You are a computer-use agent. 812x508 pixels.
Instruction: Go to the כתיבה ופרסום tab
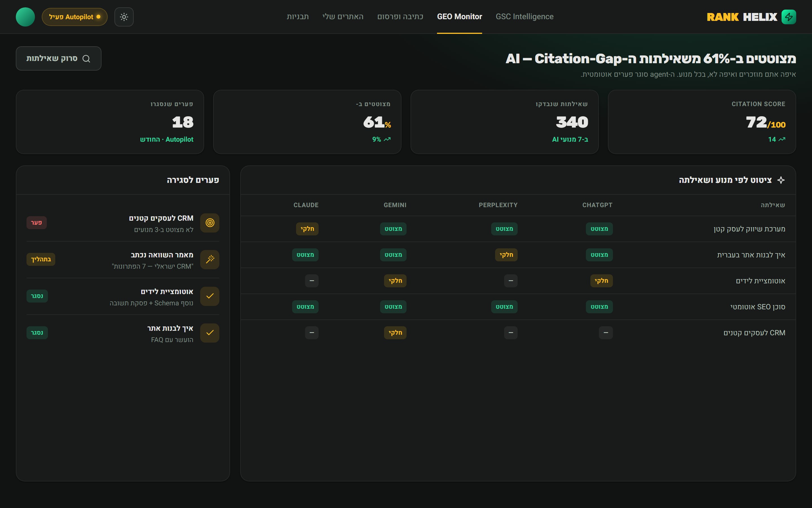click(400, 16)
